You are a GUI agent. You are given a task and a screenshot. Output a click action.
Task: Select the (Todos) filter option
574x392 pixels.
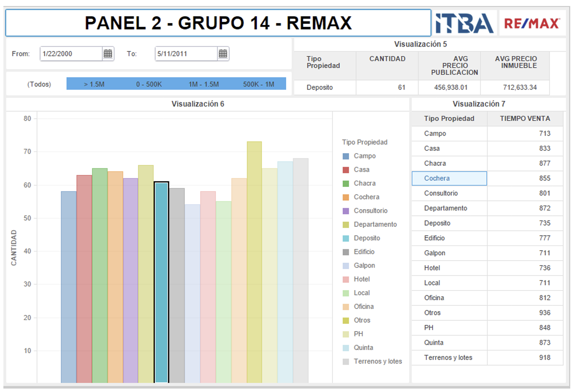pyautogui.click(x=40, y=84)
